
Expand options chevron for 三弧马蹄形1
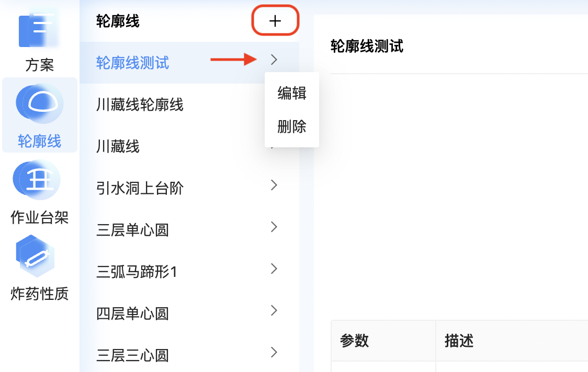(274, 269)
